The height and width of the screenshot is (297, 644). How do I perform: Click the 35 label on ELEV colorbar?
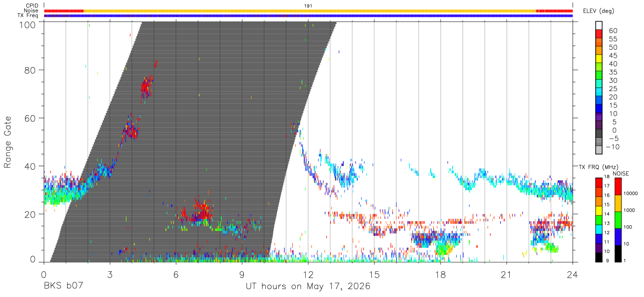tap(613, 72)
